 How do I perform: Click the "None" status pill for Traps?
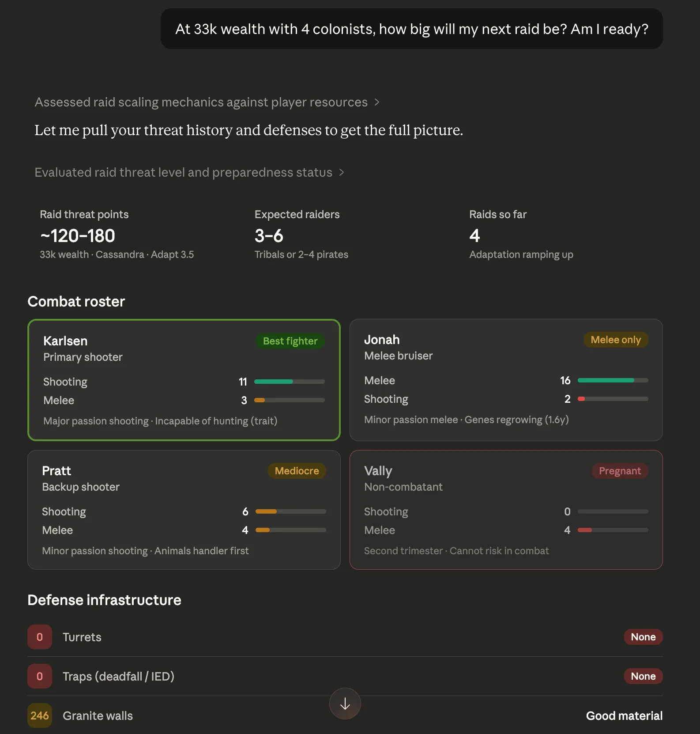coord(643,676)
